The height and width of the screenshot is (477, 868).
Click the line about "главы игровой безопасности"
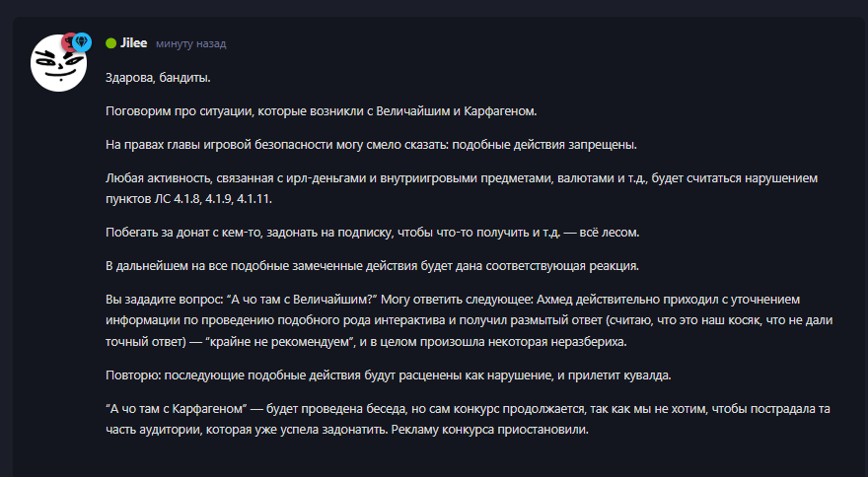coord(372,145)
